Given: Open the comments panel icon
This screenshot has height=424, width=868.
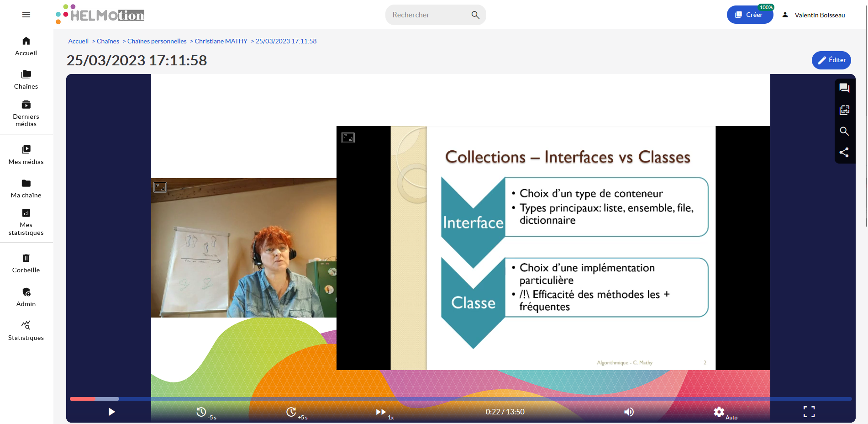Looking at the screenshot, I should pos(844,88).
